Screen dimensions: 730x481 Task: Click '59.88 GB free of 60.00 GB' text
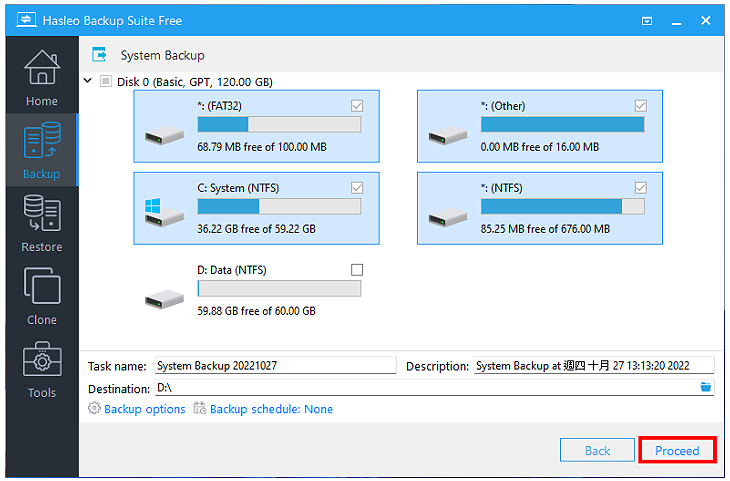pos(256,311)
